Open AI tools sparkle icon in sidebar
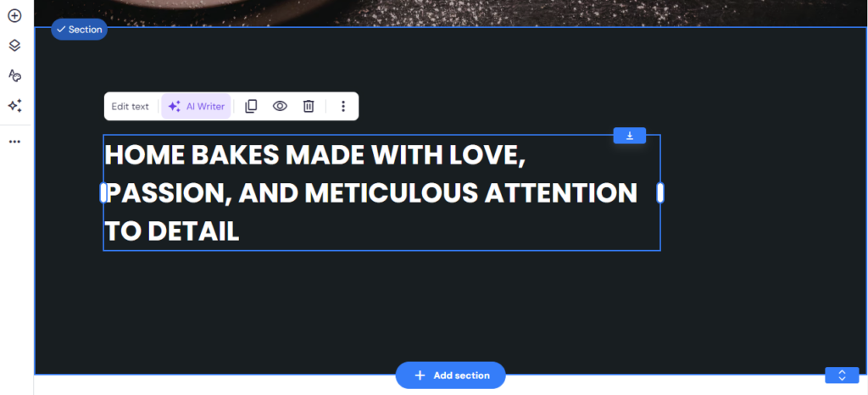868x395 pixels. point(14,106)
